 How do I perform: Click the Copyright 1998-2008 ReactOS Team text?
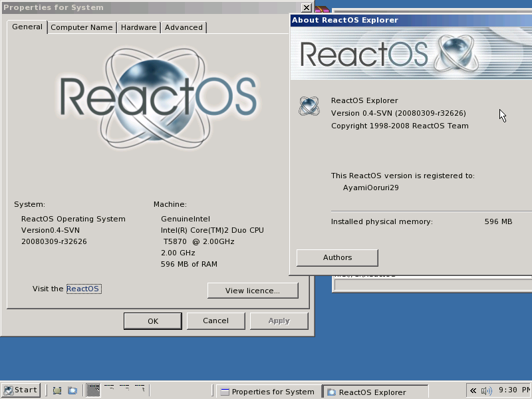(x=400, y=126)
